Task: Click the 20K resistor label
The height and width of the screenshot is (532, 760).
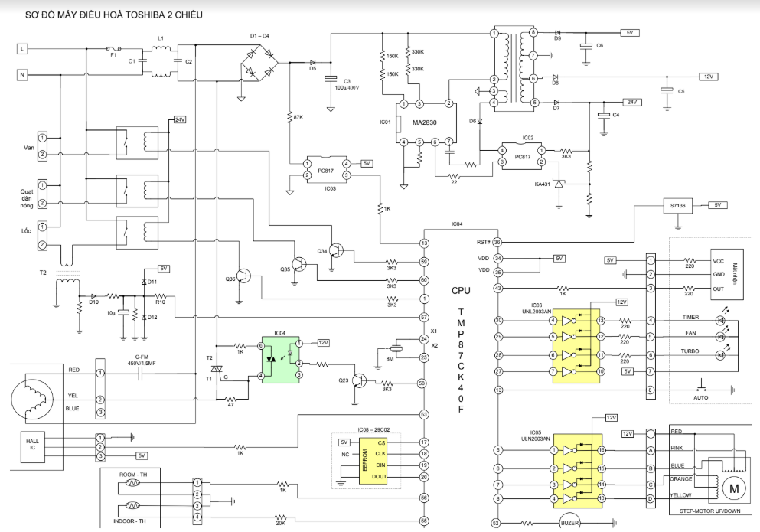Action: [x=280, y=524]
